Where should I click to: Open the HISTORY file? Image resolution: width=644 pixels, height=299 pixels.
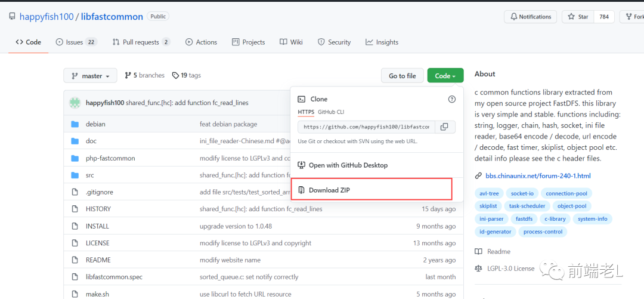click(x=98, y=209)
